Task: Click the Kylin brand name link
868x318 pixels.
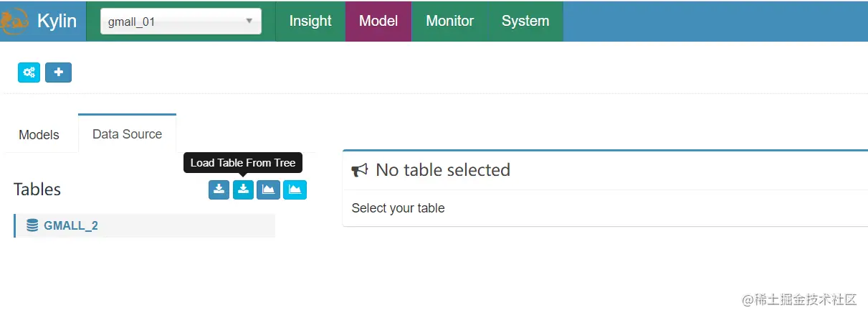Action: coord(57,22)
